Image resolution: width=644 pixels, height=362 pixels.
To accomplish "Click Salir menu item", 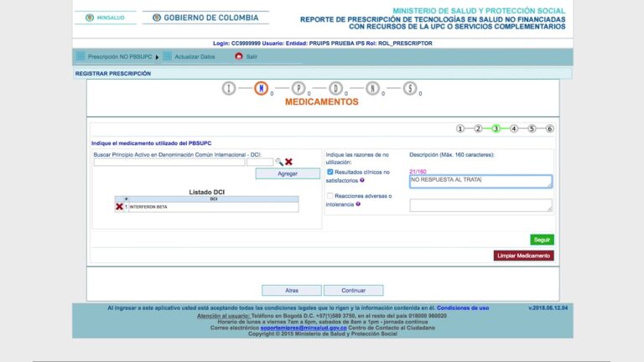I will click(x=252, y=57).
